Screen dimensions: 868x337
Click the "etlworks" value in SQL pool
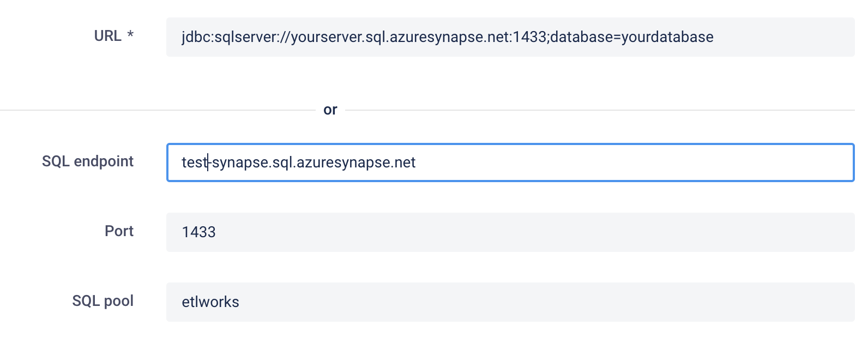point(210,302)
